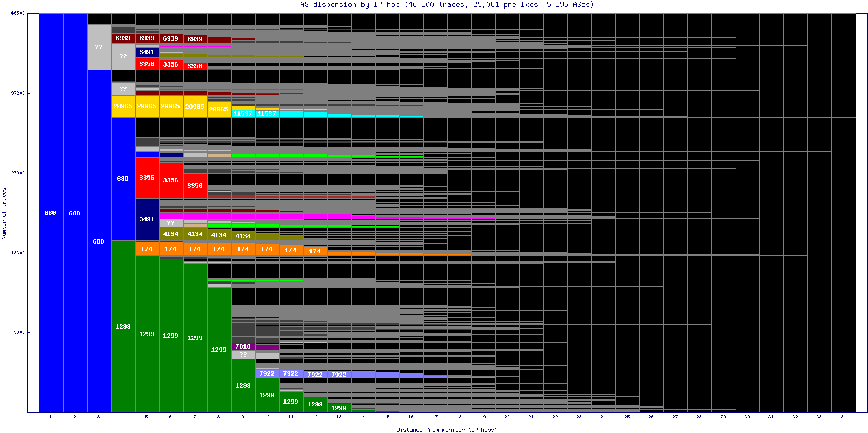Select the large navy AS 3491 block at hop 5
Image resolution: width=868 pixels, height=433 pixels.
(147, 219)
